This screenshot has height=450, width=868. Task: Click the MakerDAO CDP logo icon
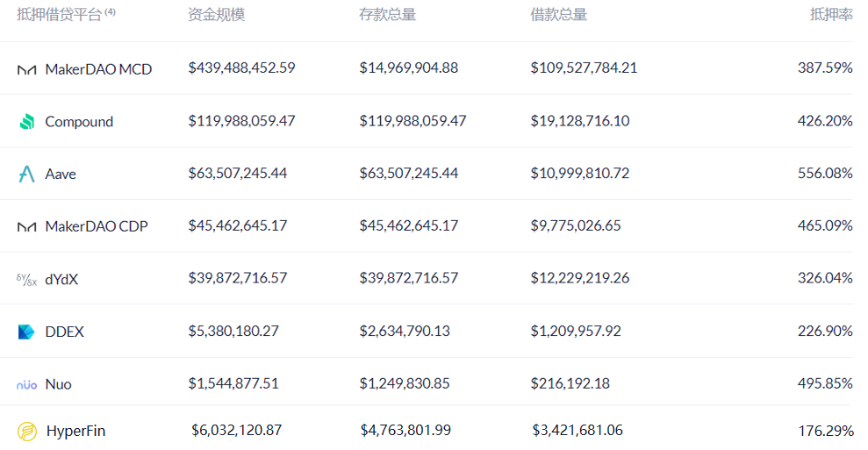coord(26,227)
